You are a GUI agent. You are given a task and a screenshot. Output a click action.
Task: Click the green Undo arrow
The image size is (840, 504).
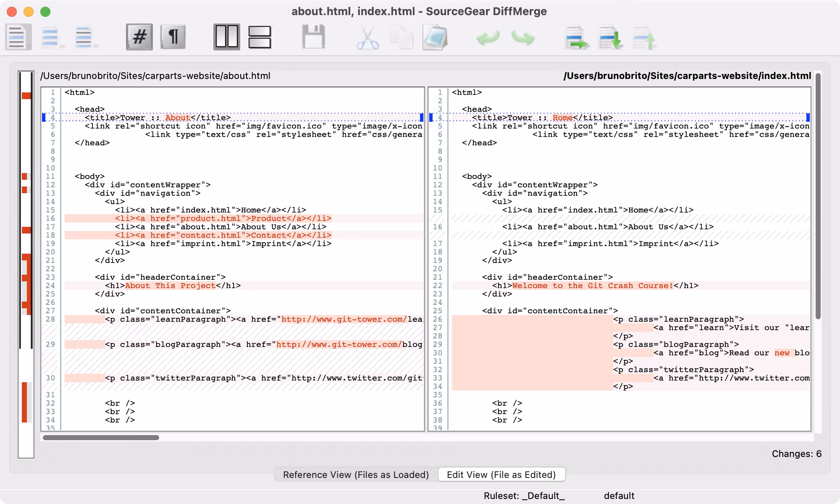point(488,38)
